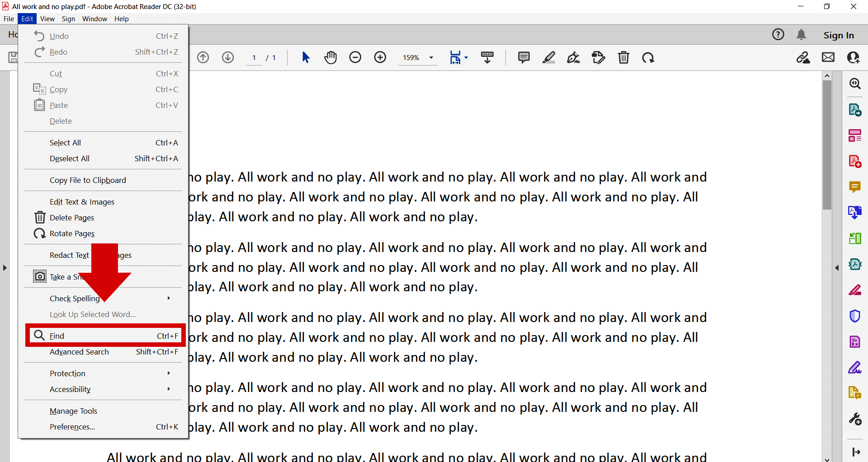Click the vertical document scrollbar
The height and width of the screenshot is (462, 868).
[x=827, y=145]
